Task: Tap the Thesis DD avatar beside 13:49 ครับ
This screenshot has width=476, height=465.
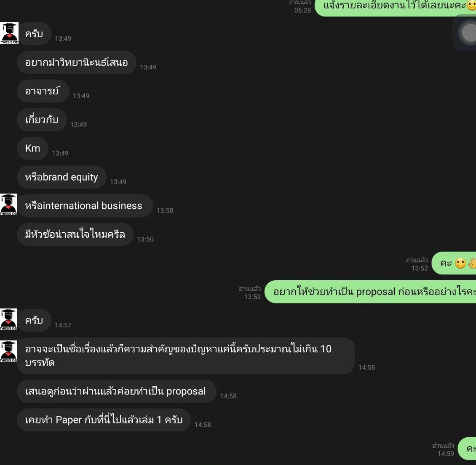Action: (9, 33)
